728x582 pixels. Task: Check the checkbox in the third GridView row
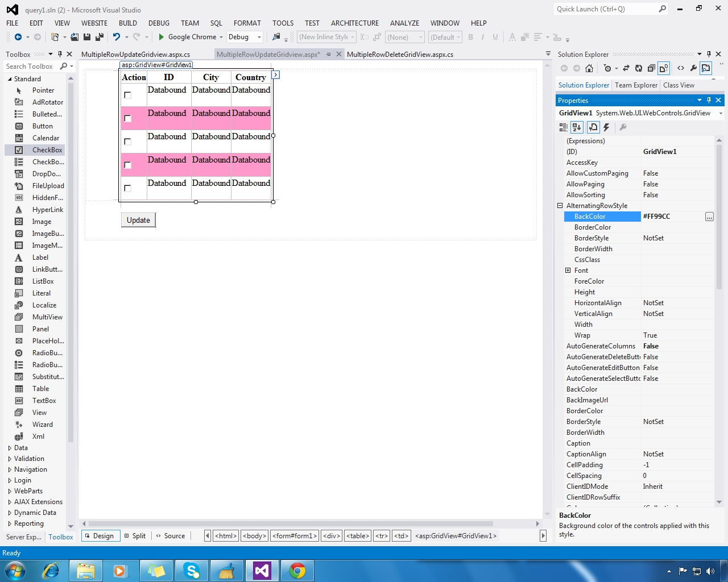tap(128, 142)
